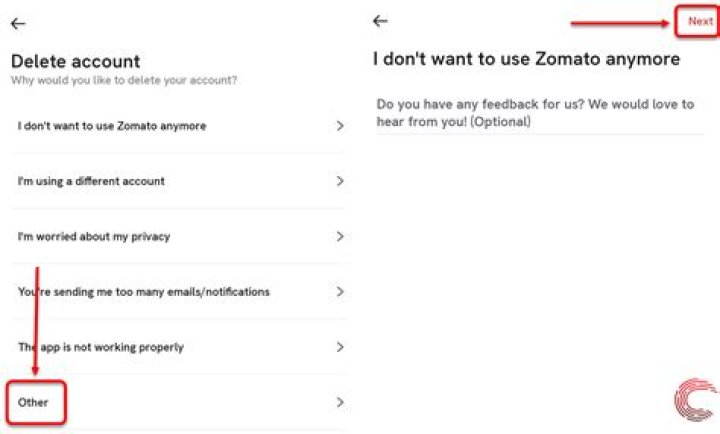Choose "The app is not working properly"

[100, 347]
